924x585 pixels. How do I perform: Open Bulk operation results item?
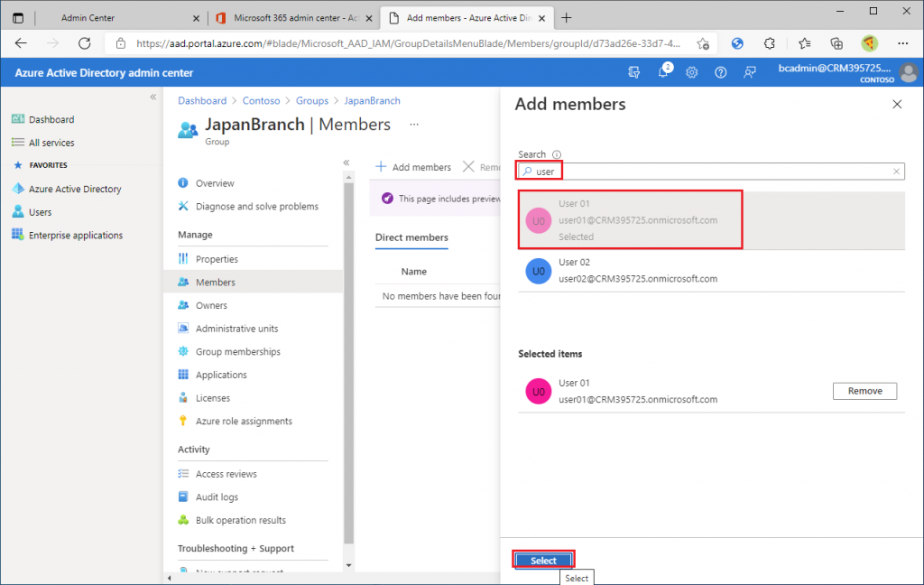[x=240, y=520]
